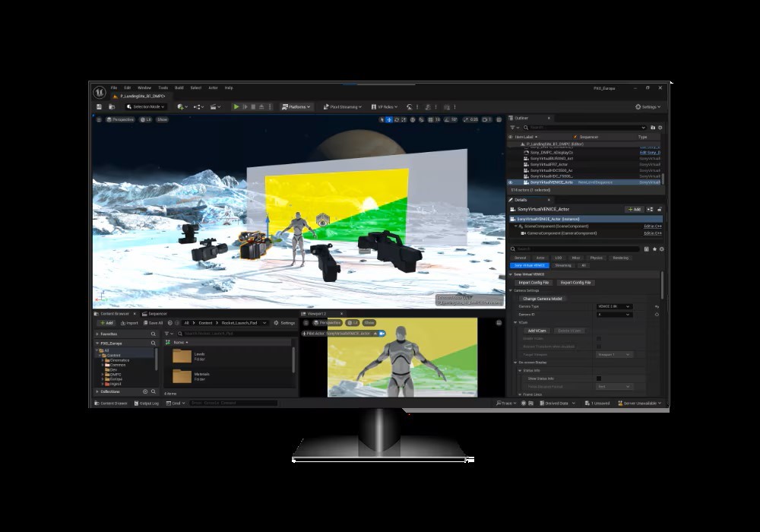Toggle visibility eye of SonyVirtualVENICE_Actor row
760x532 pixels.
point(511,182)
